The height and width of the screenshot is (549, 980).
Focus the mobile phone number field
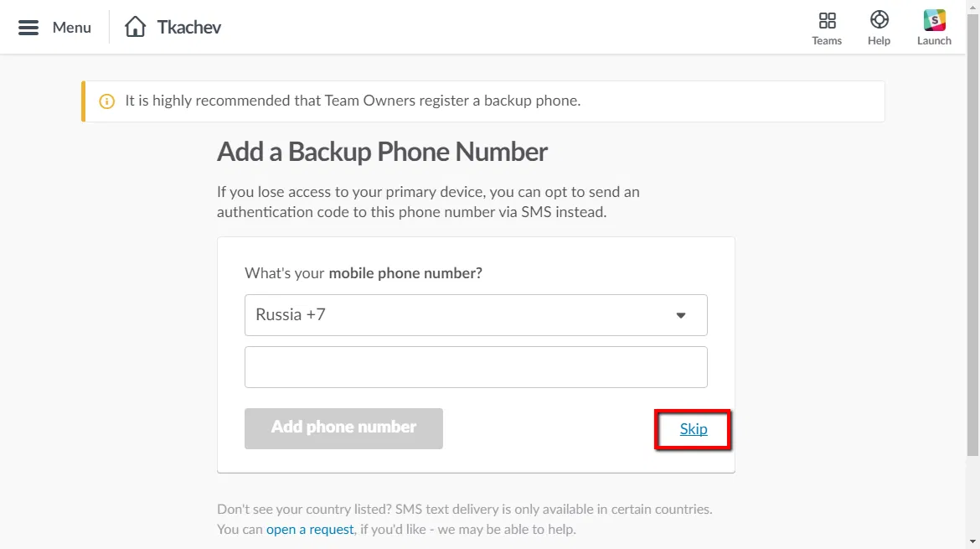[476, 367]
